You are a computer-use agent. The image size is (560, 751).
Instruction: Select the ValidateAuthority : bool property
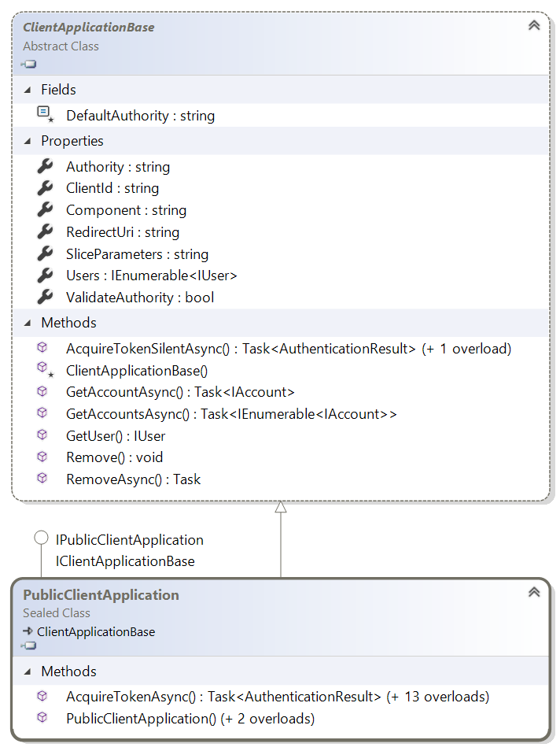pos(140,298)
